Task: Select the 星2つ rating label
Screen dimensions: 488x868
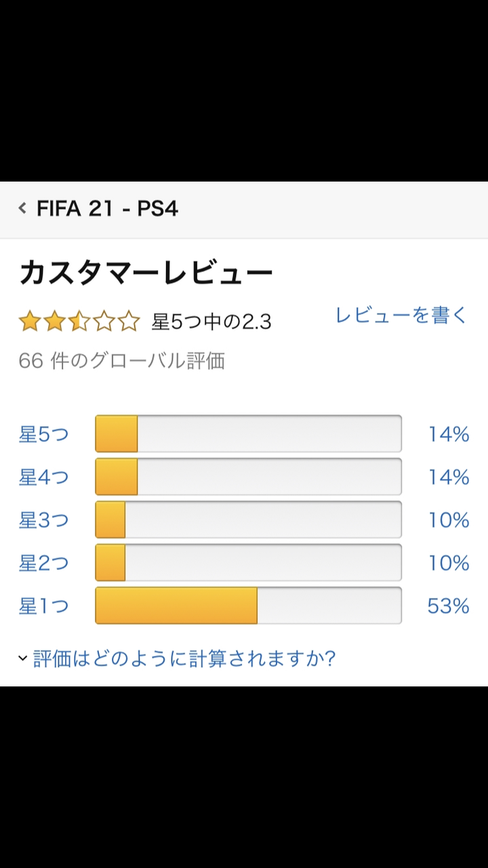Action: (x=43, y=563)
